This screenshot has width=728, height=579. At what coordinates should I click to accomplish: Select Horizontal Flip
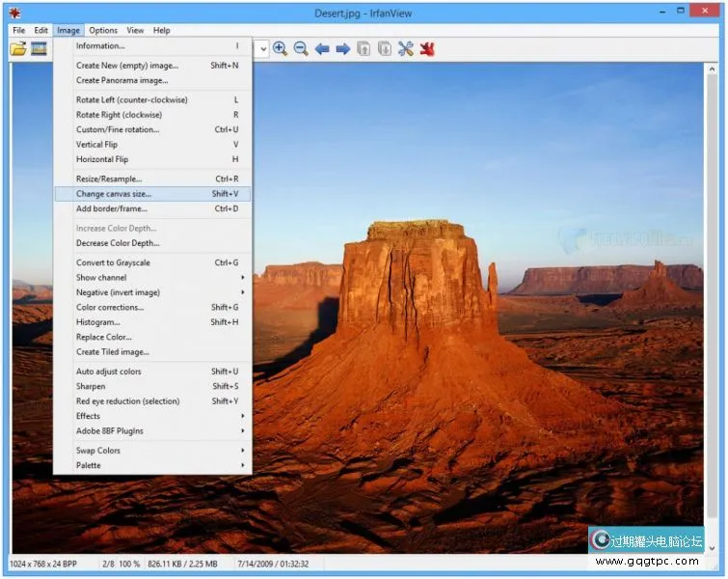152,159
